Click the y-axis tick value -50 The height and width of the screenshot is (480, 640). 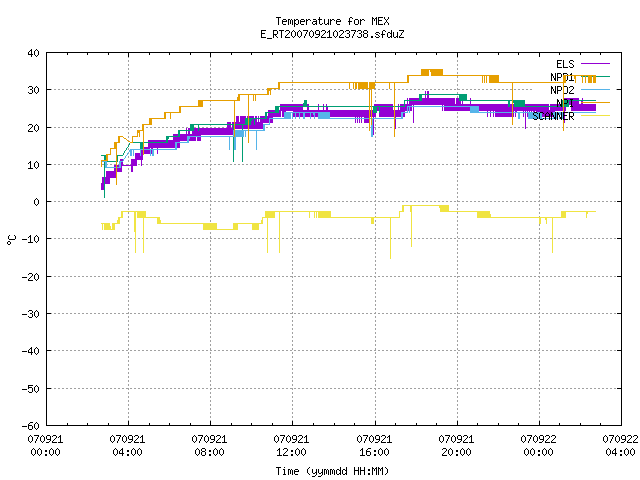coord(31,389)
